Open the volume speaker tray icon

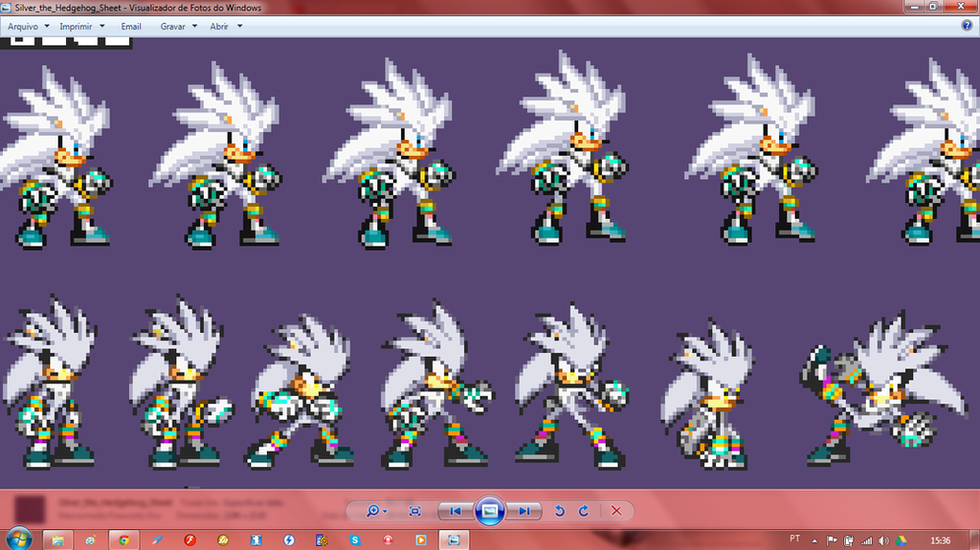883,540
